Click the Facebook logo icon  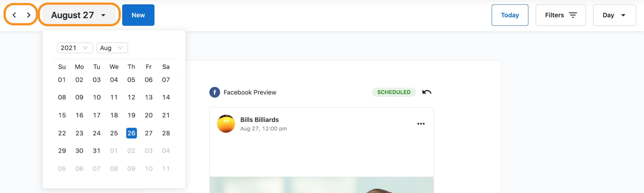tap(214, 92)
